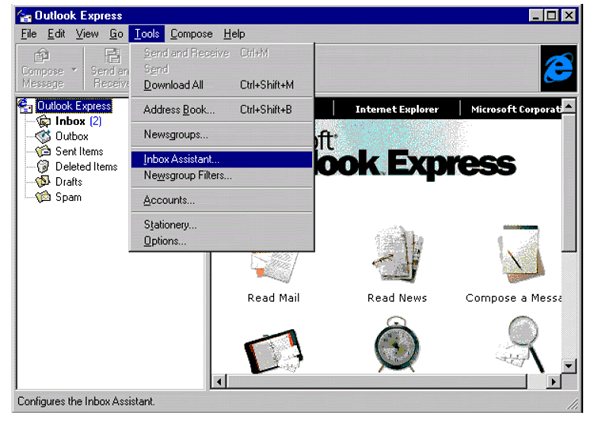The width and height of the screenshot is (600, 432).
Task: Open the Read News papers icon
Action: point(397,254)
